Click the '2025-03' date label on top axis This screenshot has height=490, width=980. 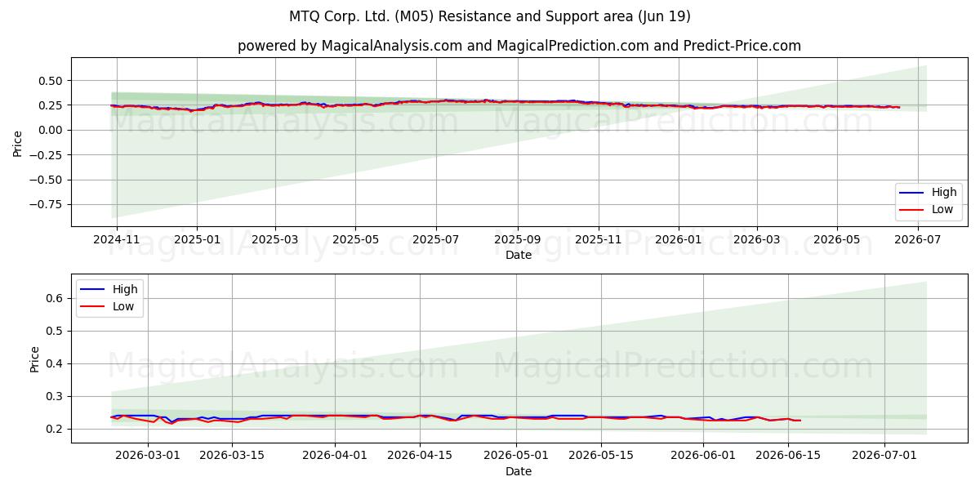[274, 240]
